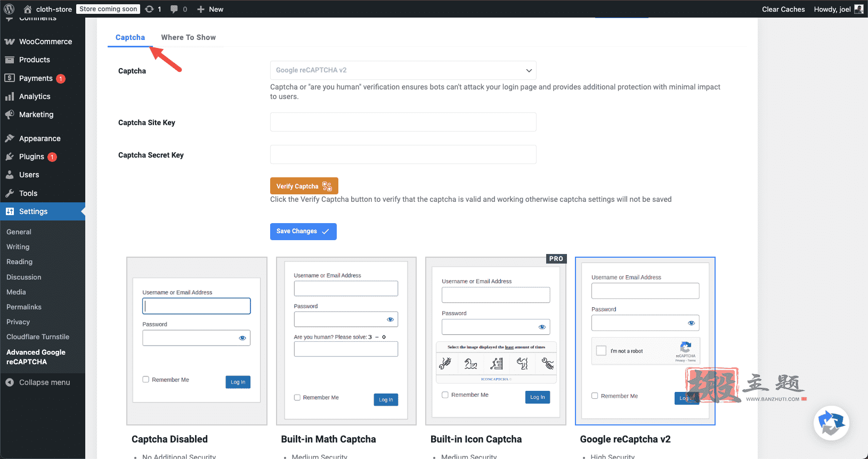Click the Verify Captcha button
Screen dimensions: 868x459
coord(304,186)
